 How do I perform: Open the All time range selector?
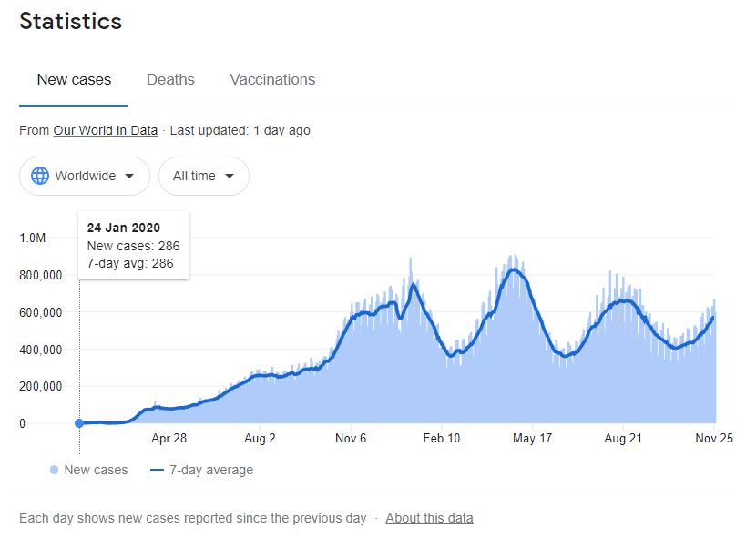click(203, 176)
